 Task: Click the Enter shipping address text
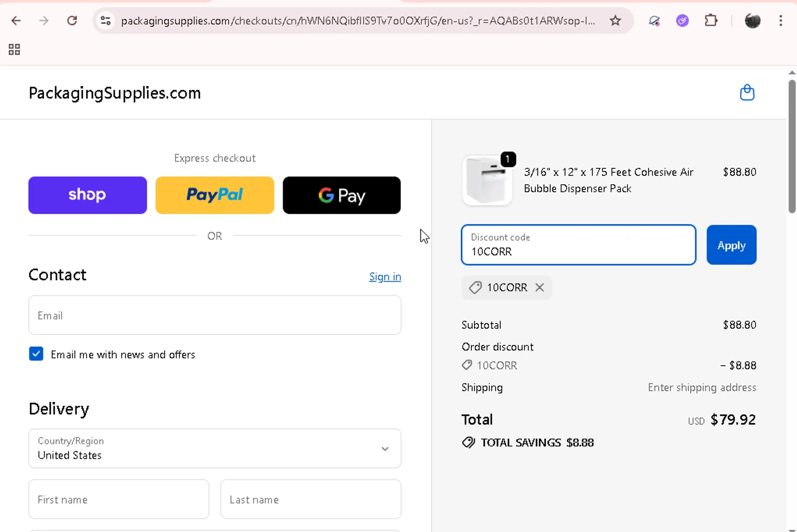coord(702,387)
